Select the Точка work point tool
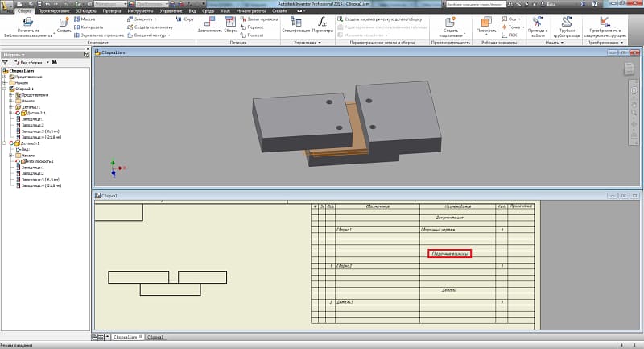The width and height of the screenshot is (644, 349). (x=513, y=27)
